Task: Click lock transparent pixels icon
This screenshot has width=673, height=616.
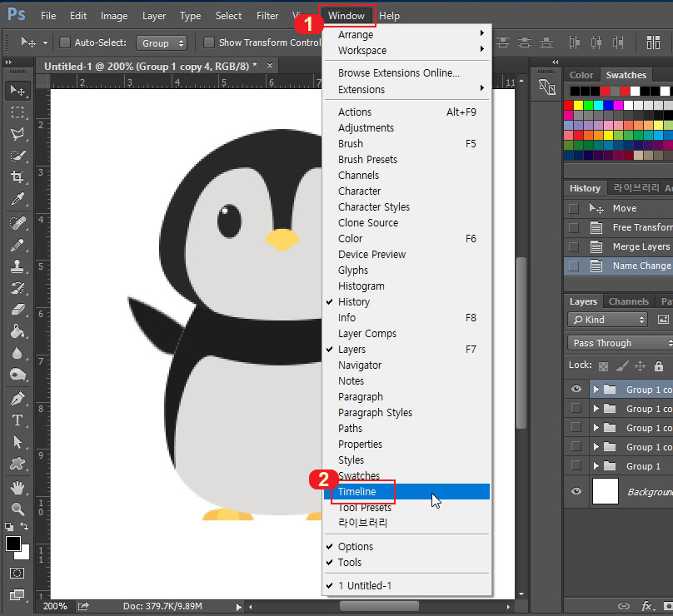Action: (604, 366)
